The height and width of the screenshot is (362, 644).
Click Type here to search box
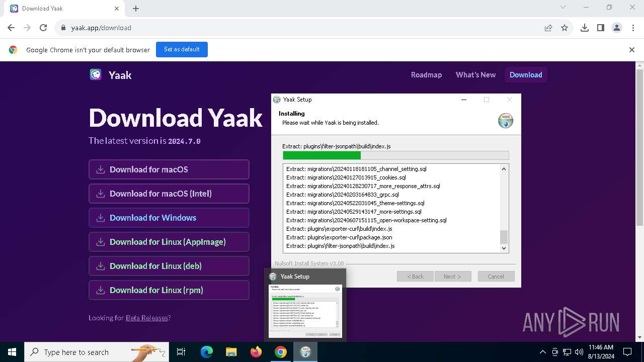coord(96,352)
